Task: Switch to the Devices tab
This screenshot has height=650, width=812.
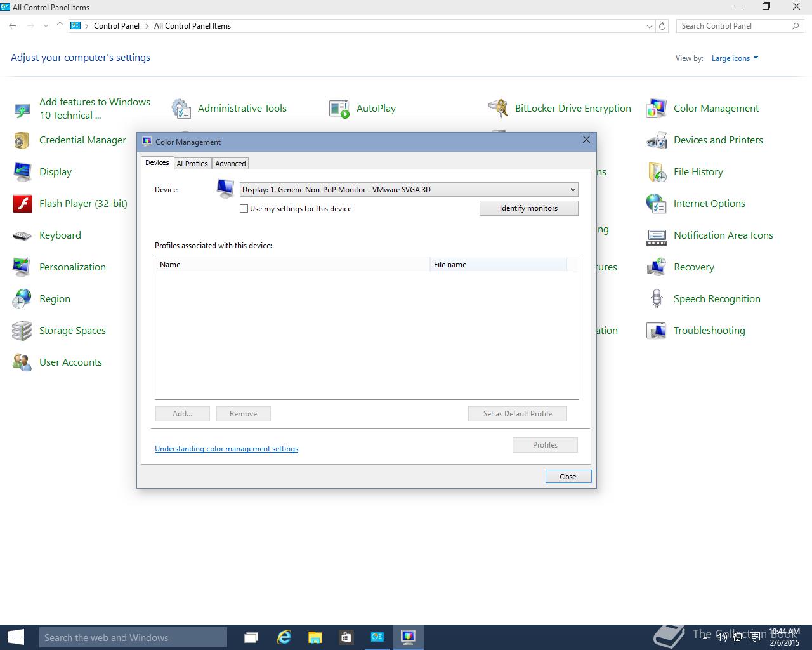Action: (x=157, y=162)
